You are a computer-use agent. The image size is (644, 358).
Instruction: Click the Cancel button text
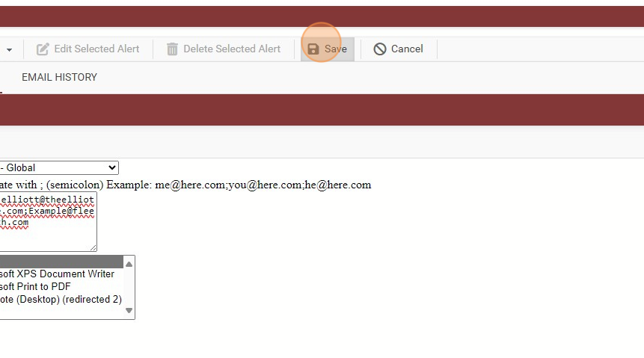(x=407, y=49)
